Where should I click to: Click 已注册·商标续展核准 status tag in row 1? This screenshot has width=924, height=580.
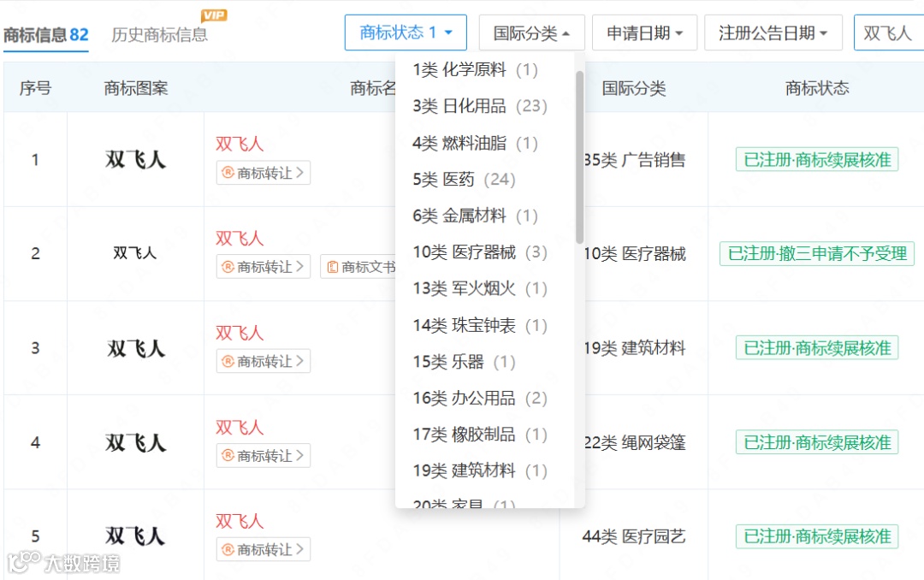[x=817, y=159]
